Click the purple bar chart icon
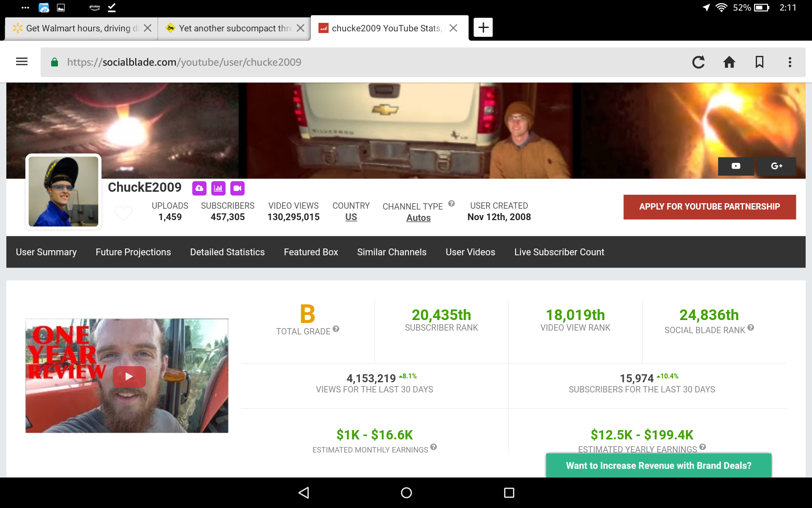Image resolution: width=812 pixels, height=508 pixels. coord(218,188)
